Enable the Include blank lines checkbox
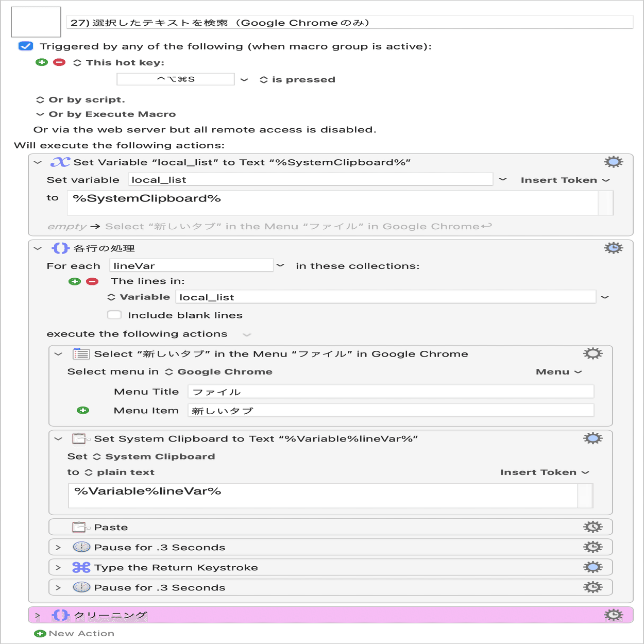This screenshot has width=644, height=644. click(114, 314)
